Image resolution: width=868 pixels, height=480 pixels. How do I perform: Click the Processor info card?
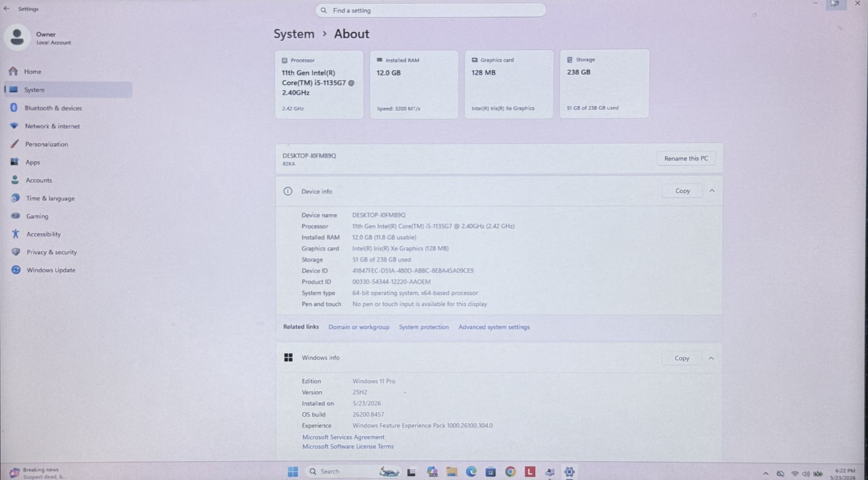point(319,84)
